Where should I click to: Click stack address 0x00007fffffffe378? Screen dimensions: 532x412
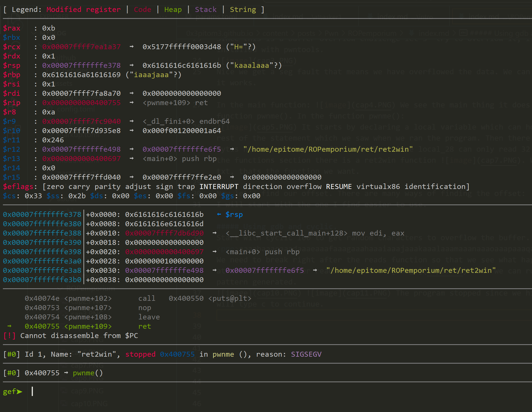pyautogui.click(x=42, y=215)
